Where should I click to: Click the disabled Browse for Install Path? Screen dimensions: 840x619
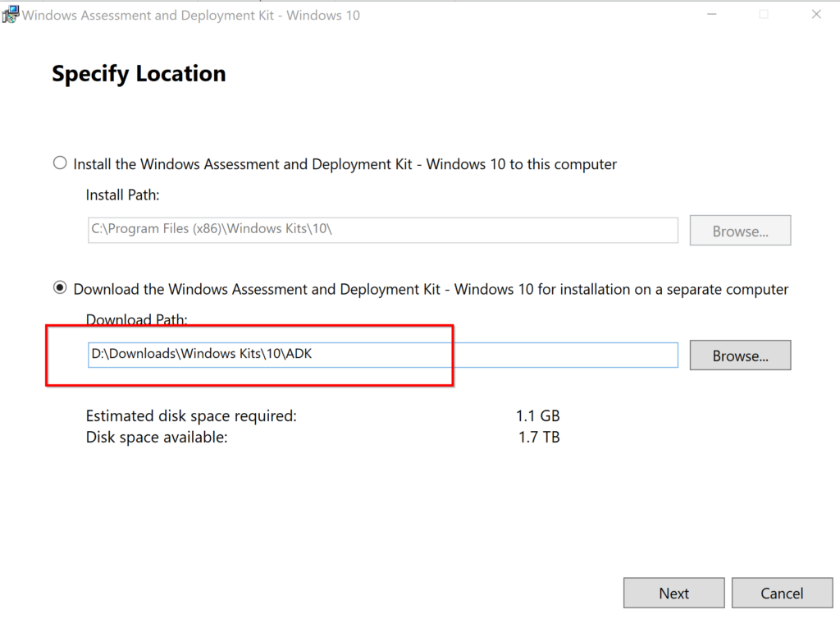[739, 230]
